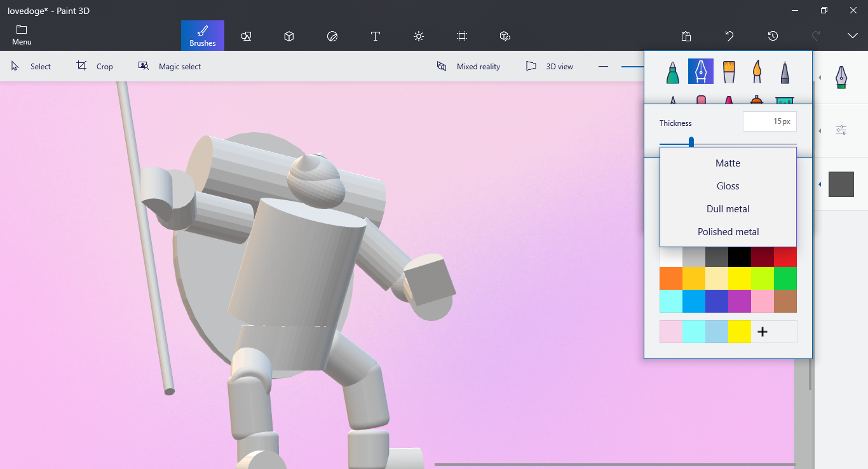Pick the dark red color swatch
The width and height of the screenshot is (868, 469).
coord(763,257)
